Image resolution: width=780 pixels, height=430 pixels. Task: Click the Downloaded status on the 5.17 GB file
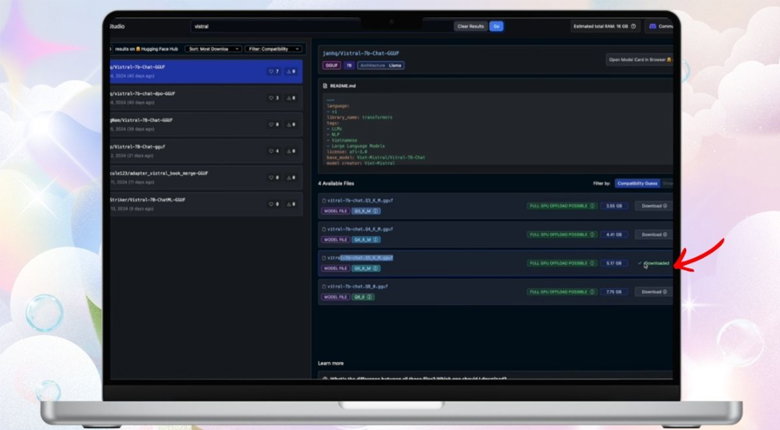pos(654,263)
